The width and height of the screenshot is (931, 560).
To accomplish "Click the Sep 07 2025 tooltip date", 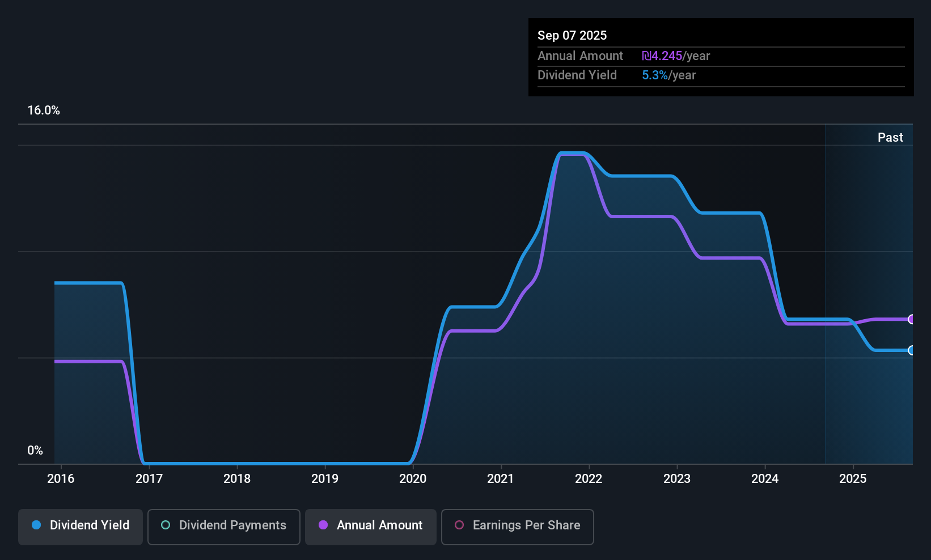I will 572,36.
